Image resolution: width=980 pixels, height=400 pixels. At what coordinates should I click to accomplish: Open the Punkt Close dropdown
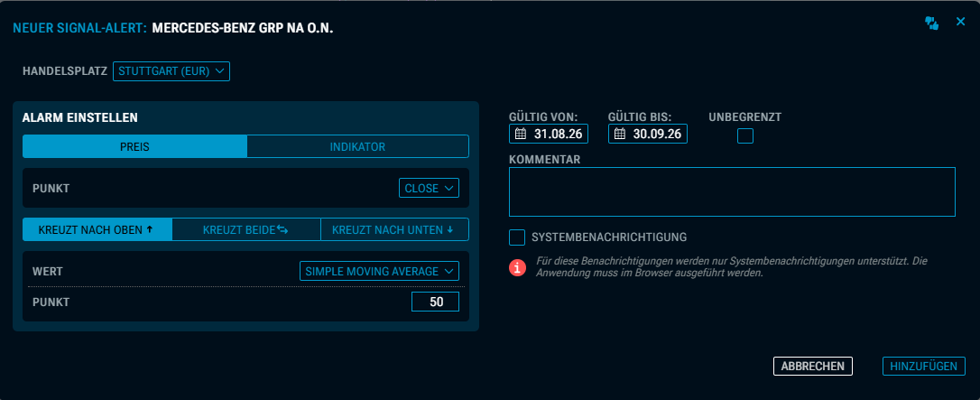(x=429, y=188)
